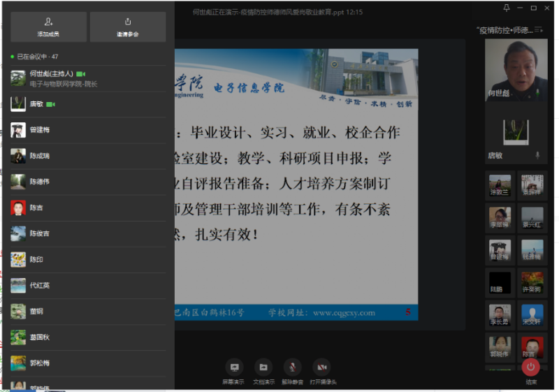The width and height of the screenshot is (559, 392).
Task: Turn on camera with 打开摄像头 icon
Action: [x=321, y=367]
